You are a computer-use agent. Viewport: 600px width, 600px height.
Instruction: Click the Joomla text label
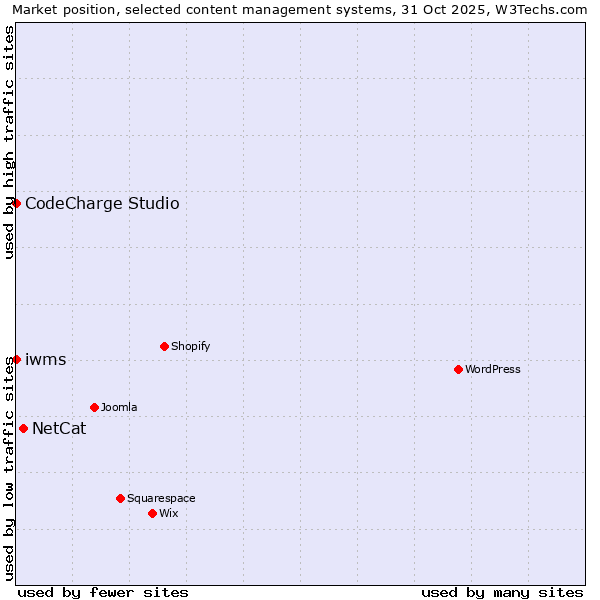click(x=119, y=407)
